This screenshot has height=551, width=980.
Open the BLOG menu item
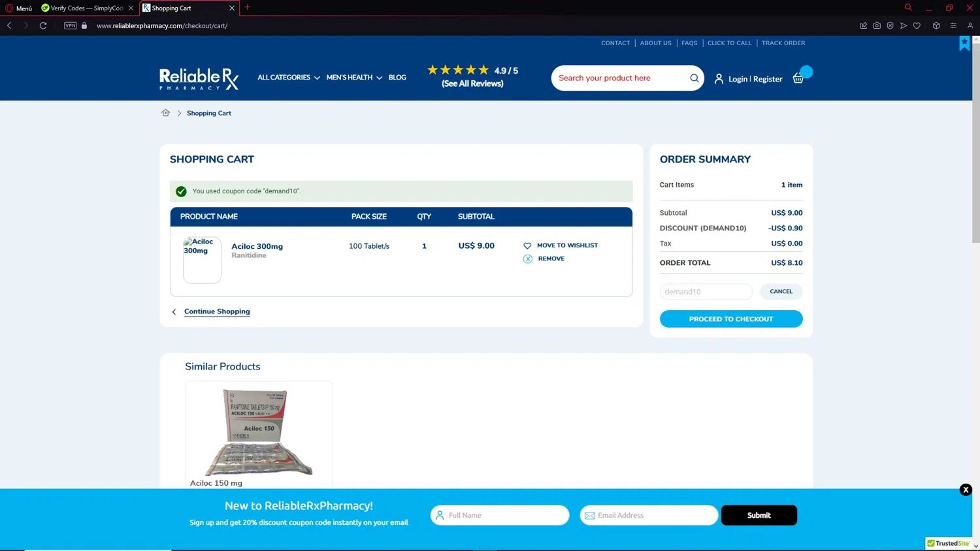click(397, 78)
